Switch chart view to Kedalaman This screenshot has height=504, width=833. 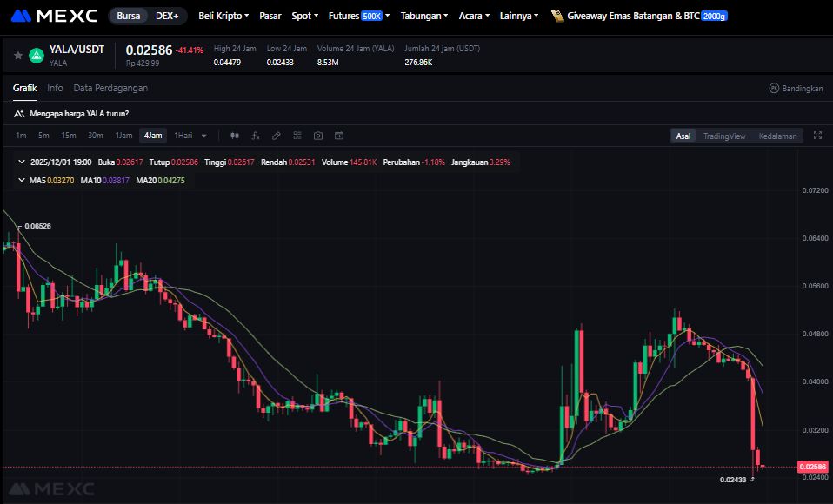pos(777,136)
